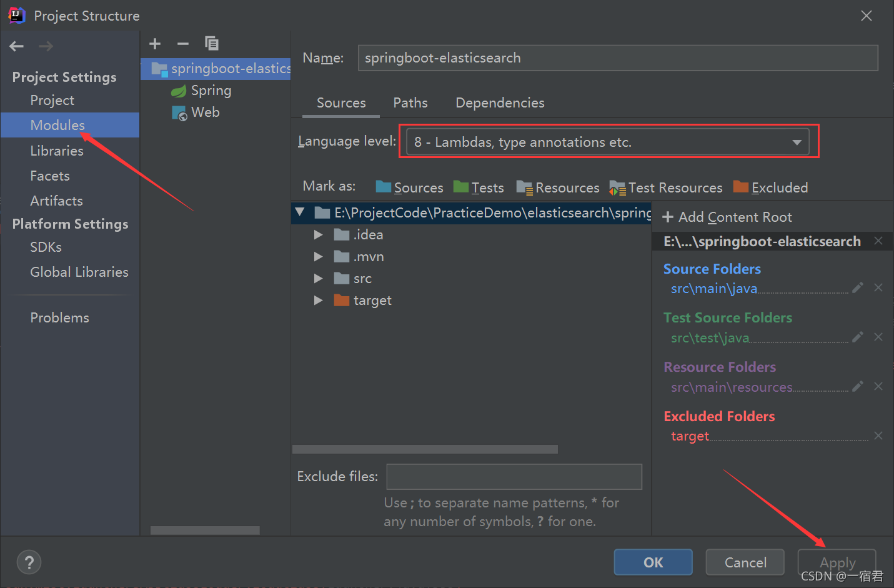This screenshot has width=894, height=588.
Task: Collapse the content root tree node
Action: tap(300, 212)
